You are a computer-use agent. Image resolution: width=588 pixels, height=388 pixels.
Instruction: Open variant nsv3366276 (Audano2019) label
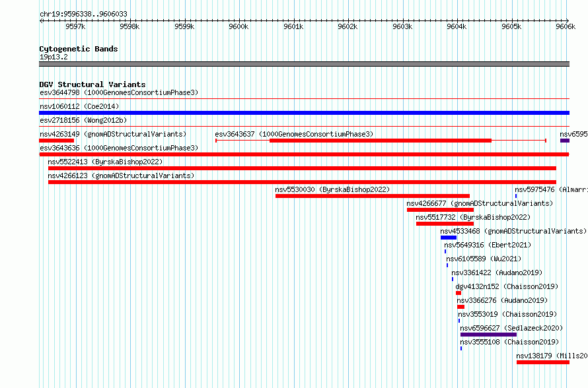click(x=502, y=300)
